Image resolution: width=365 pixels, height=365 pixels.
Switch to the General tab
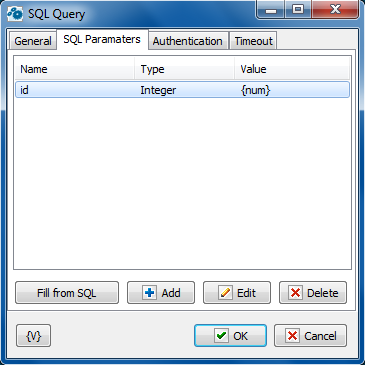point(33,41)
